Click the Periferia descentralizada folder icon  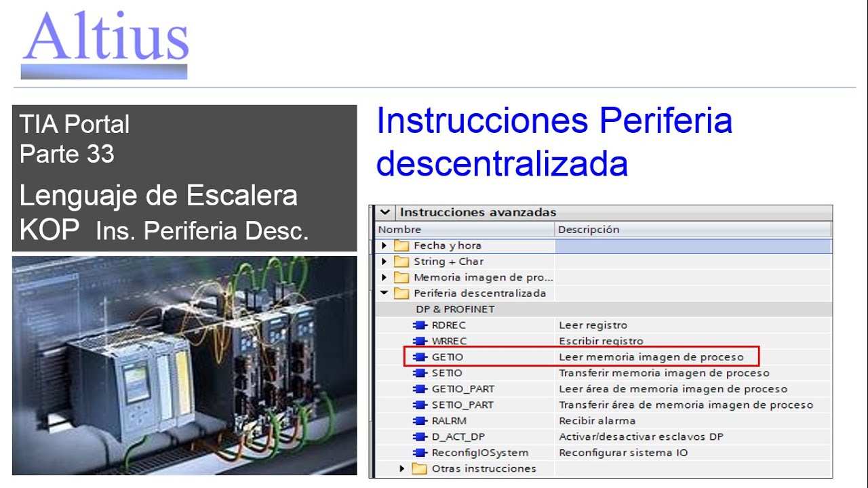pyautogui.click(x=401, y=293)
